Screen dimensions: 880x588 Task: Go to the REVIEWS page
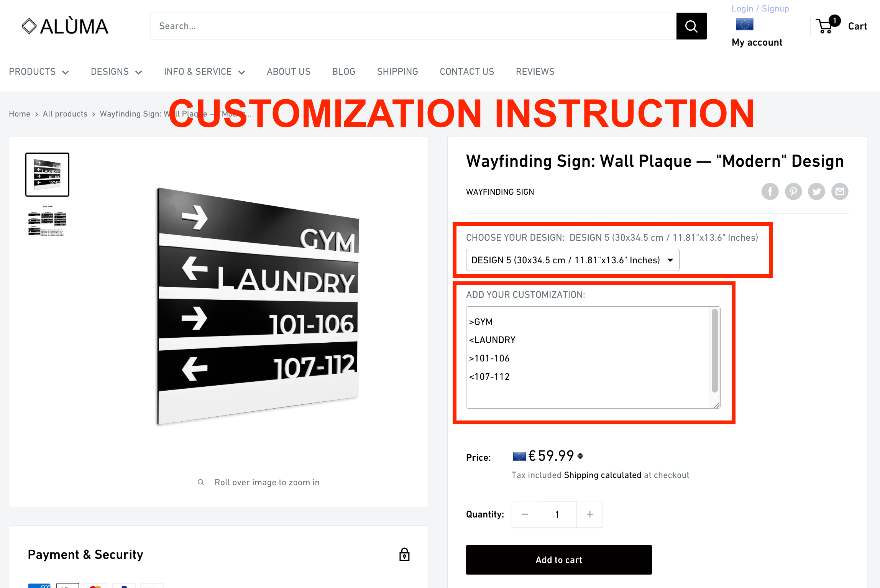(x=535, y=71)
